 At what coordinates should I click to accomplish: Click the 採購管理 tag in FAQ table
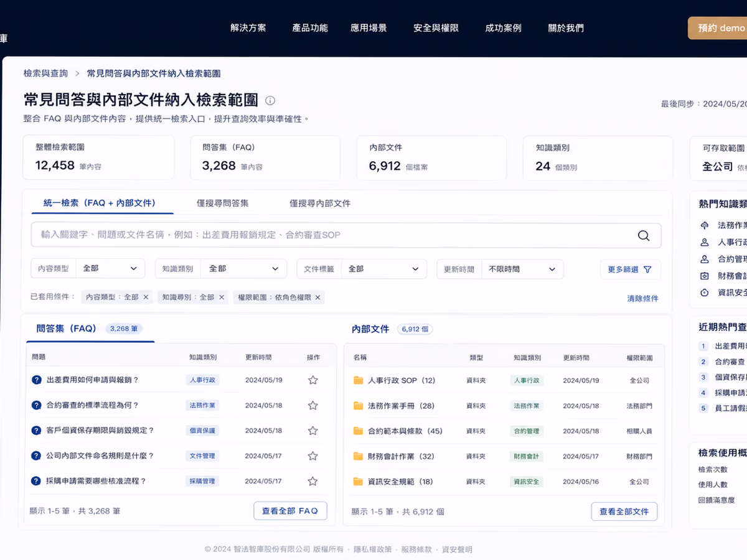tap(202, 481)
